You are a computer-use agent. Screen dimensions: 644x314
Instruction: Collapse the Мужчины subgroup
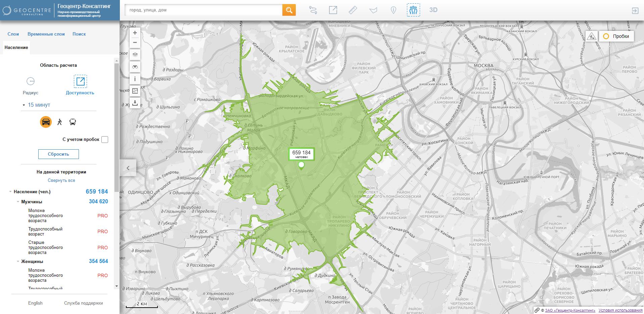(x=18, y=202)
